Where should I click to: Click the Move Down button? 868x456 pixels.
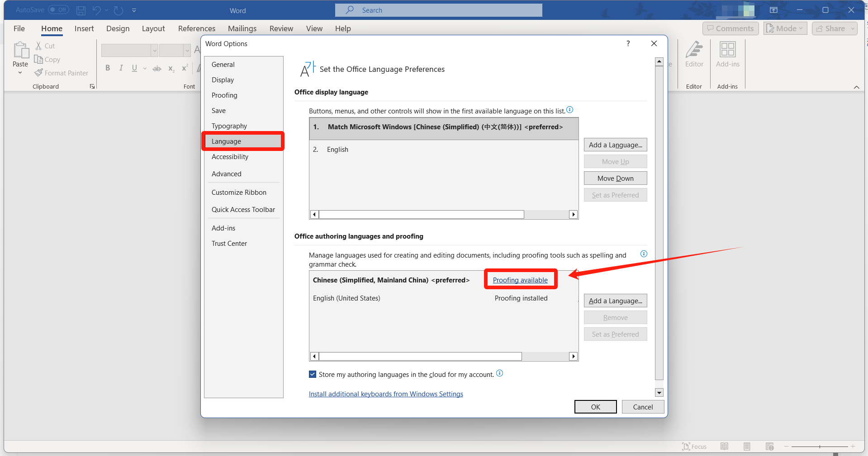pos(615,179)
